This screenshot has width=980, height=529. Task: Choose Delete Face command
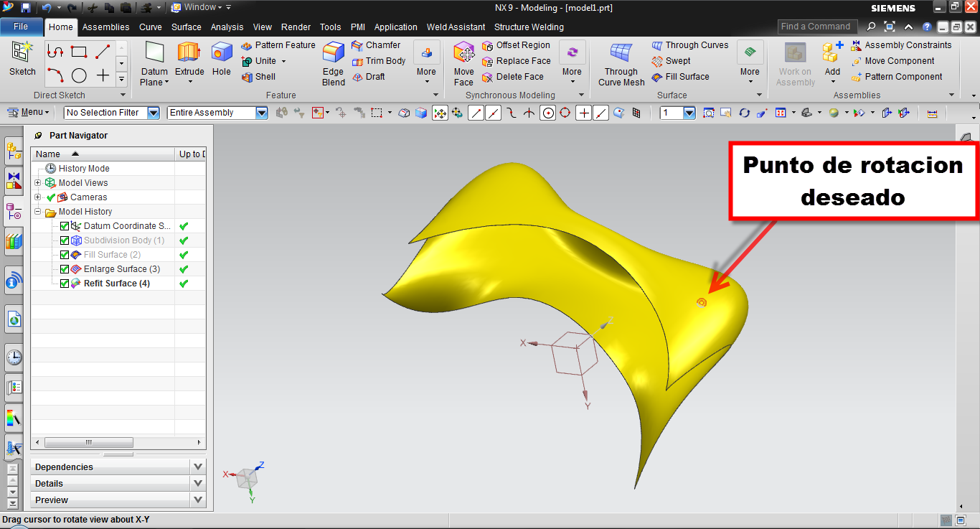513,77
